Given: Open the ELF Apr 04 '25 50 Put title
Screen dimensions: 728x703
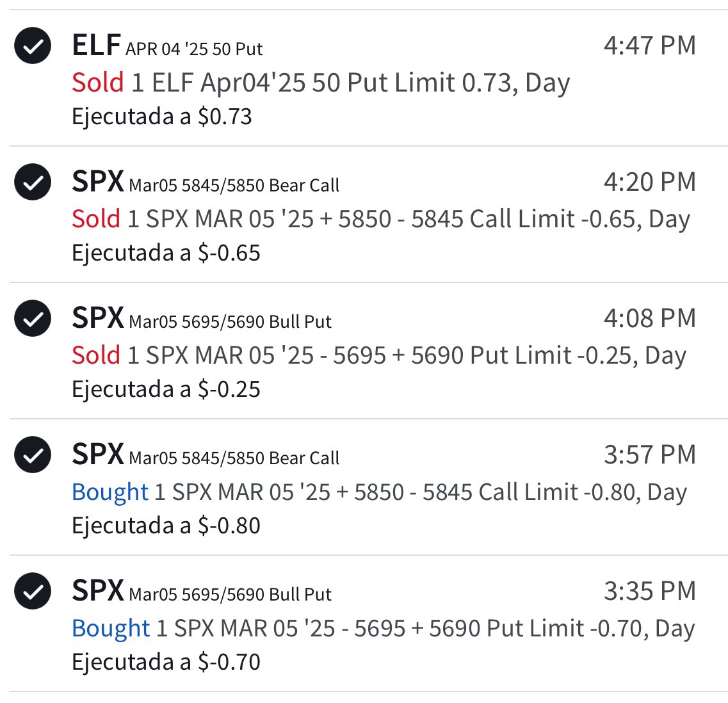Looking at the screenshot, I should [167, 45].
